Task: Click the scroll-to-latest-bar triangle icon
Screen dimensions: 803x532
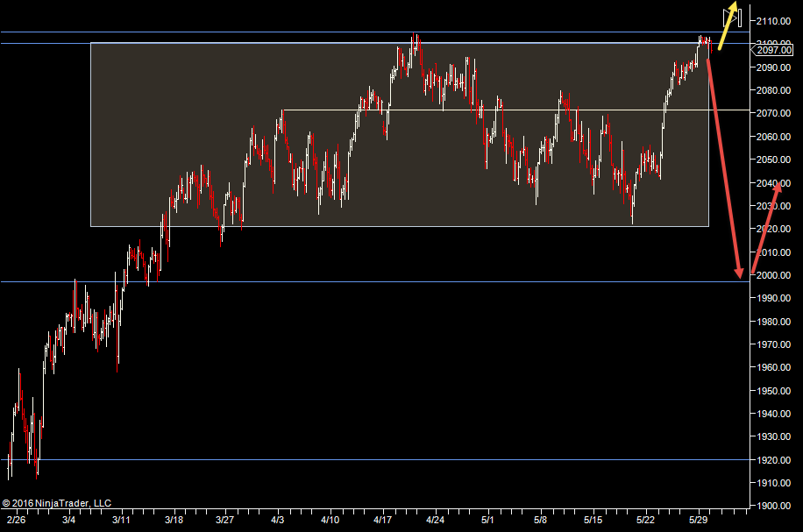Action: tap(732, 17)
